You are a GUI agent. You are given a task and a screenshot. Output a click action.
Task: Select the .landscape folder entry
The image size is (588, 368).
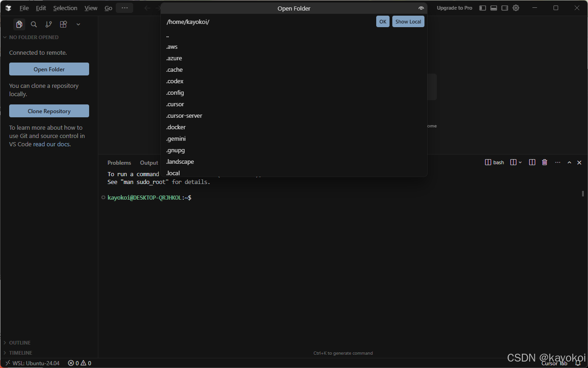pyautogui.click(x=294, y=162)
